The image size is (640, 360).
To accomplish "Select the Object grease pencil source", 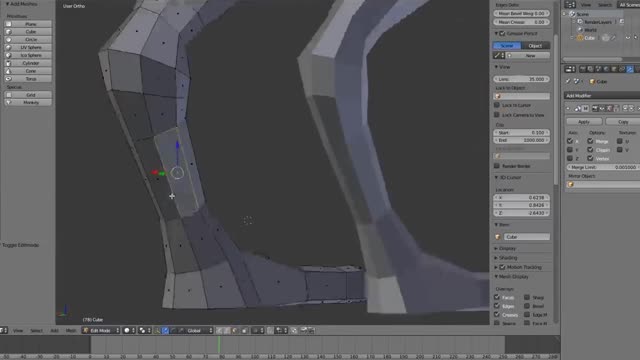I will point(536,46).
